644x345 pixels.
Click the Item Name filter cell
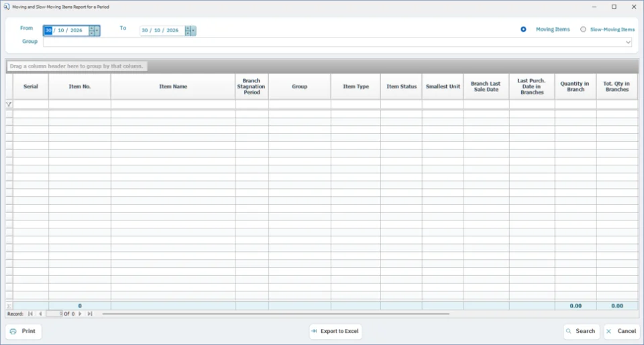coord(173,105)
